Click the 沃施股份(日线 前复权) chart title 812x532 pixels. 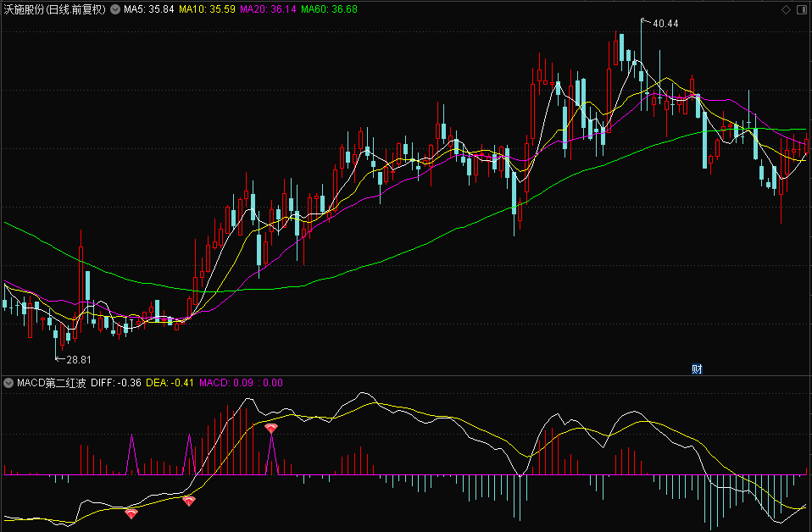click(54, 9)
